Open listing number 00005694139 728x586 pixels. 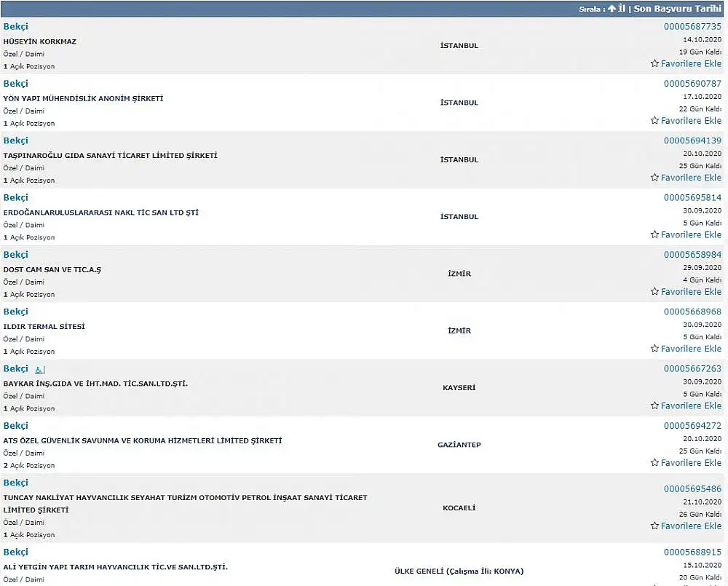point(693,140)
